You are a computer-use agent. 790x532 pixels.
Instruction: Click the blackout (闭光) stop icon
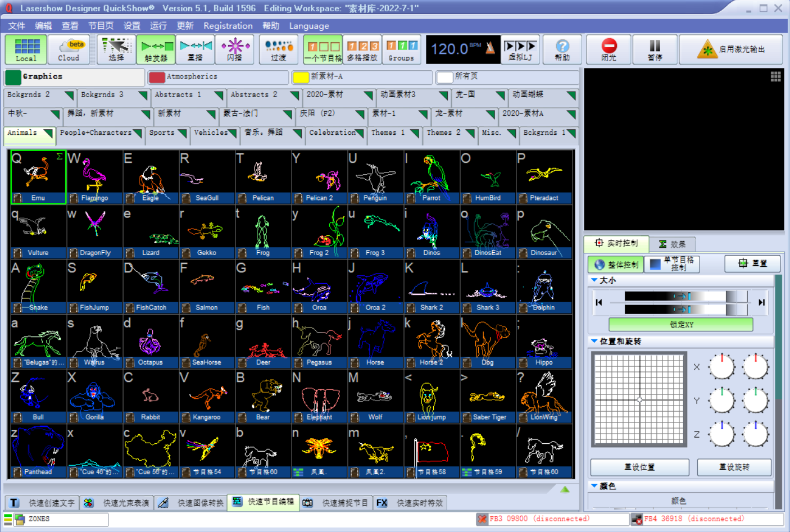(x=609, y=49)
